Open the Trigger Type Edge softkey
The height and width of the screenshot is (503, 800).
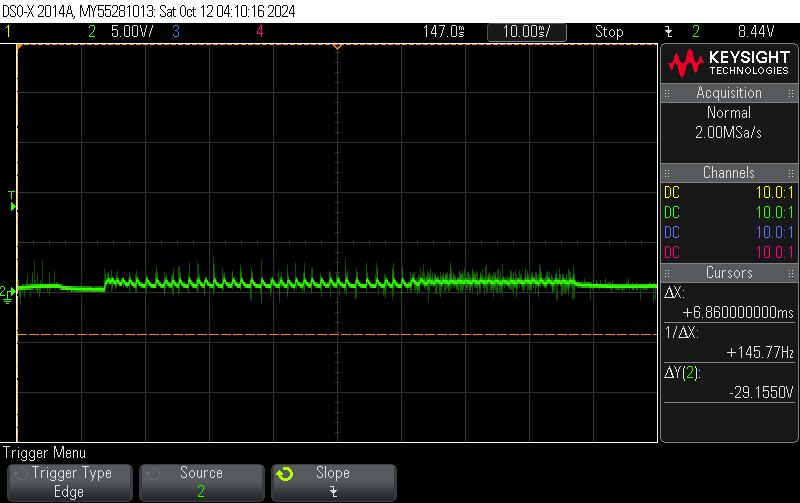[70, 482]
